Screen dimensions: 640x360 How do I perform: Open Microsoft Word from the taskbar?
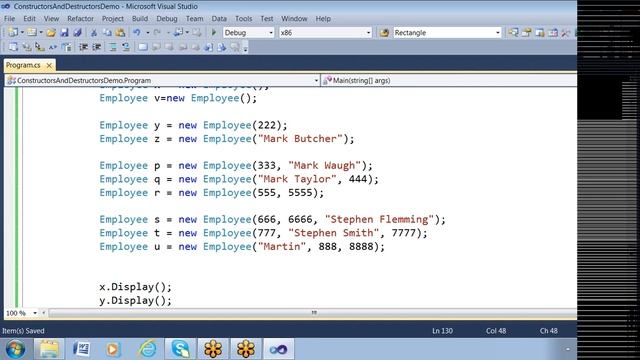[x=81, y=349]
